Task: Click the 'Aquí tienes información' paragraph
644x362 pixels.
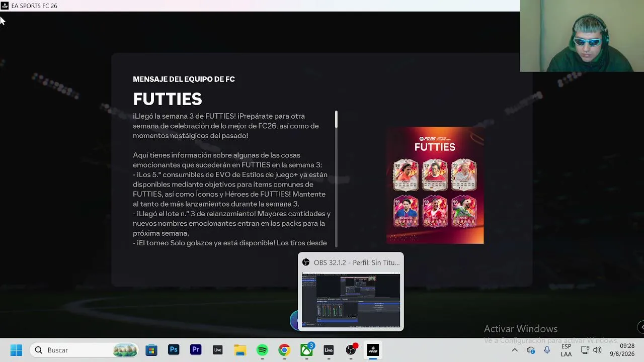Action: [x=227, y=160]
